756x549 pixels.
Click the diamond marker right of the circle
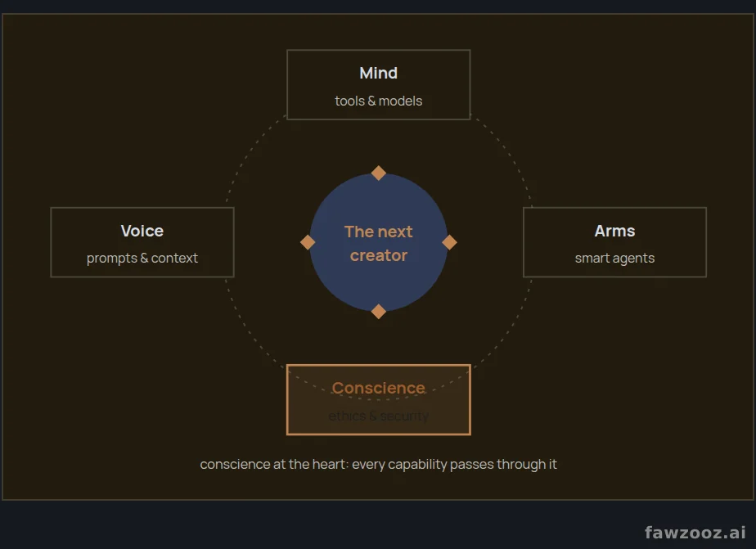click(449, 242)
